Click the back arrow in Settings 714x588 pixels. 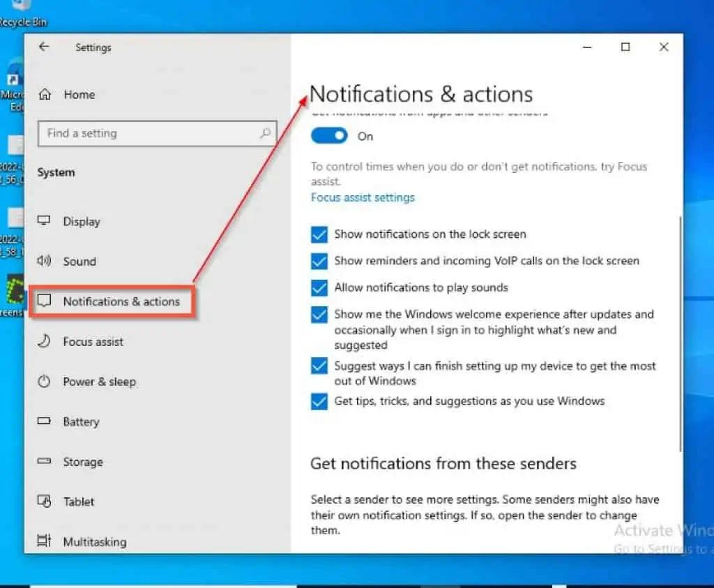coord(44,47)
